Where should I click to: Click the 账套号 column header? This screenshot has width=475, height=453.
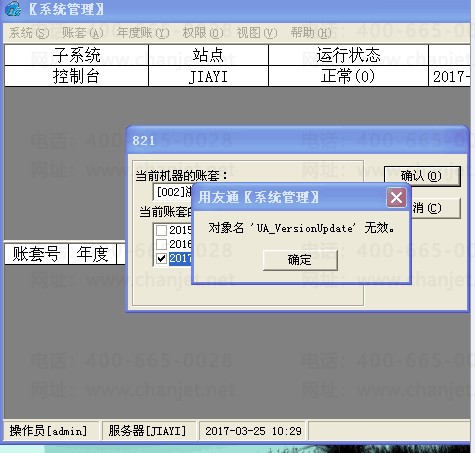click(x=36, y=254)
